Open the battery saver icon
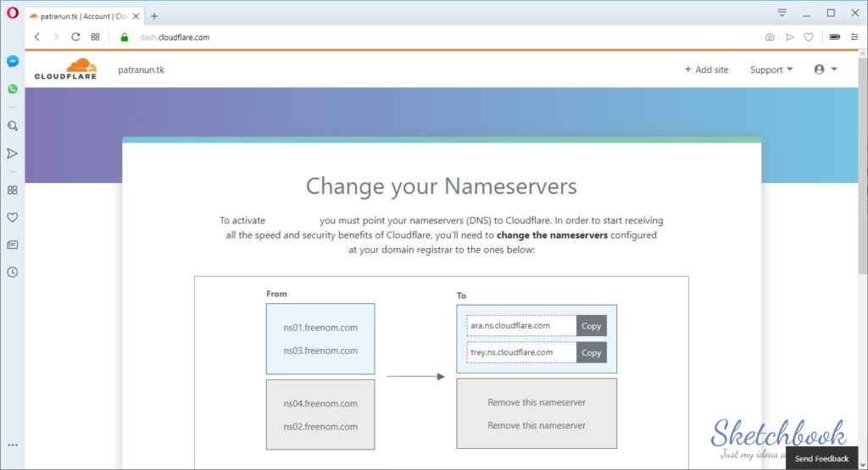 pos(835,37)
